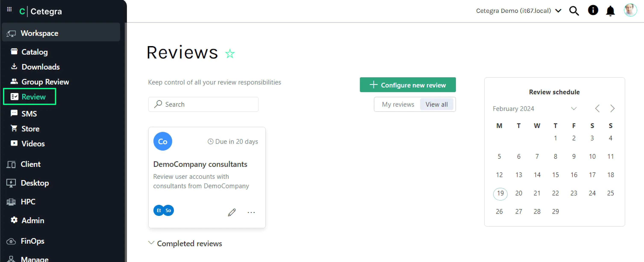Toggle the star to favorite Reviews page
Image resolution: width=644 pixels, height=262 pixels.
coord(230,53)
